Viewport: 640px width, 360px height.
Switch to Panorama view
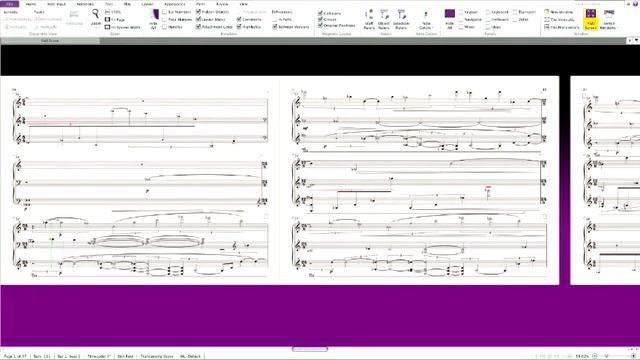(x=74, y=17)
